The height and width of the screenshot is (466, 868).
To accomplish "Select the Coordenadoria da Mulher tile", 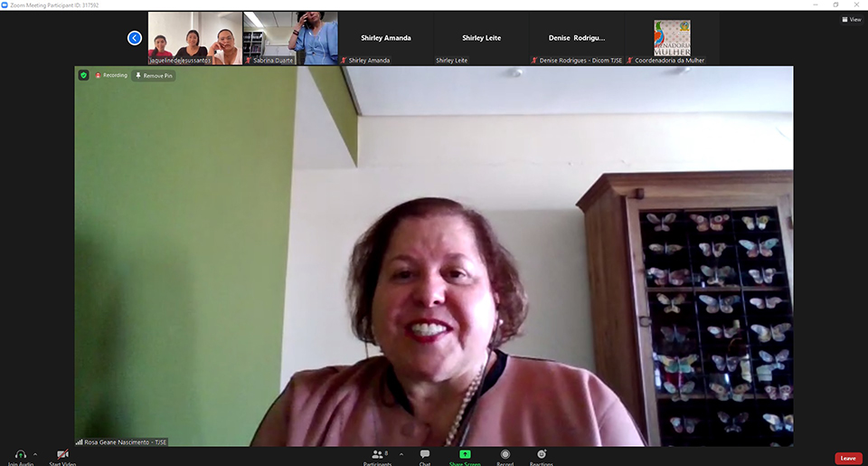I will point(672,38).
